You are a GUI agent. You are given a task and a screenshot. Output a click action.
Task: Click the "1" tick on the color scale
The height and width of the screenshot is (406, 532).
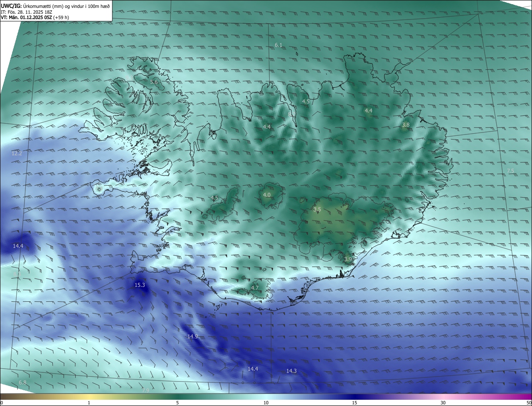click(89, 403)
